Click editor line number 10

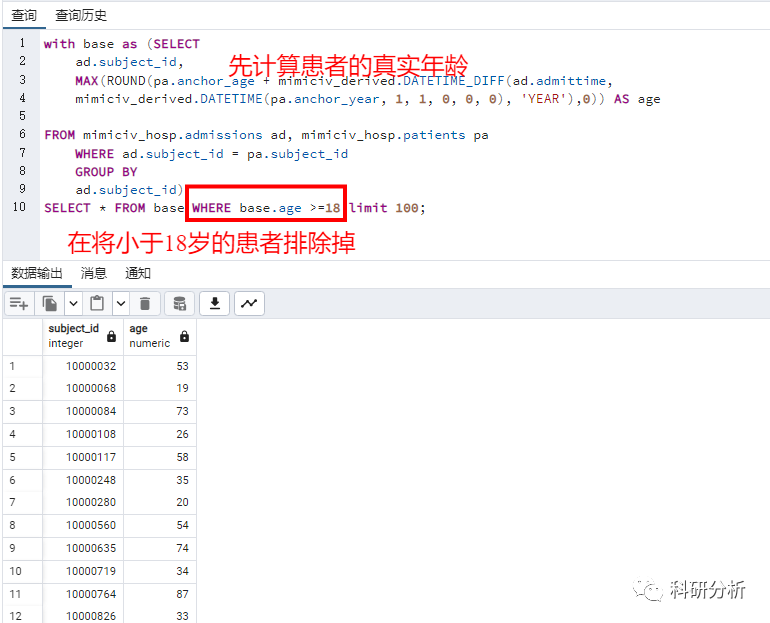pos(19,207)
